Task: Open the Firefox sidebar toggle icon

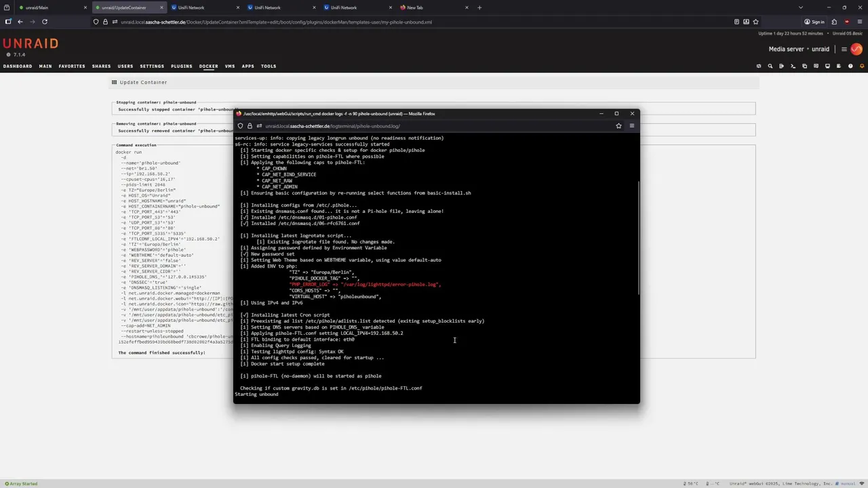Action: [8, 22]
